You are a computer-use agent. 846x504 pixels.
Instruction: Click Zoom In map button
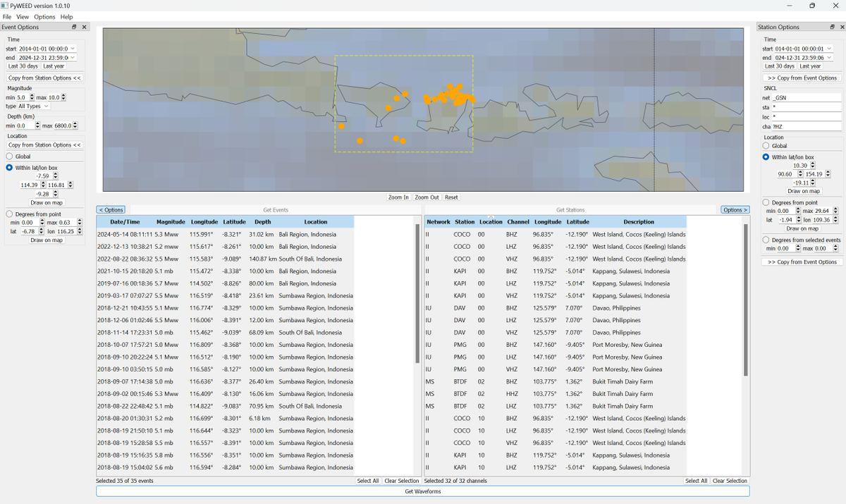tap(398, 197)
